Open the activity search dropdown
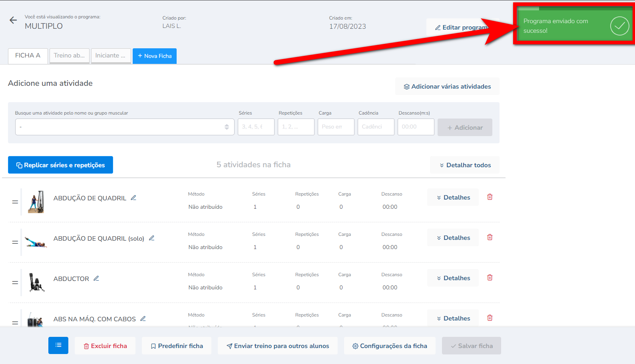635x364 pixels. click(x=125, y=127)
